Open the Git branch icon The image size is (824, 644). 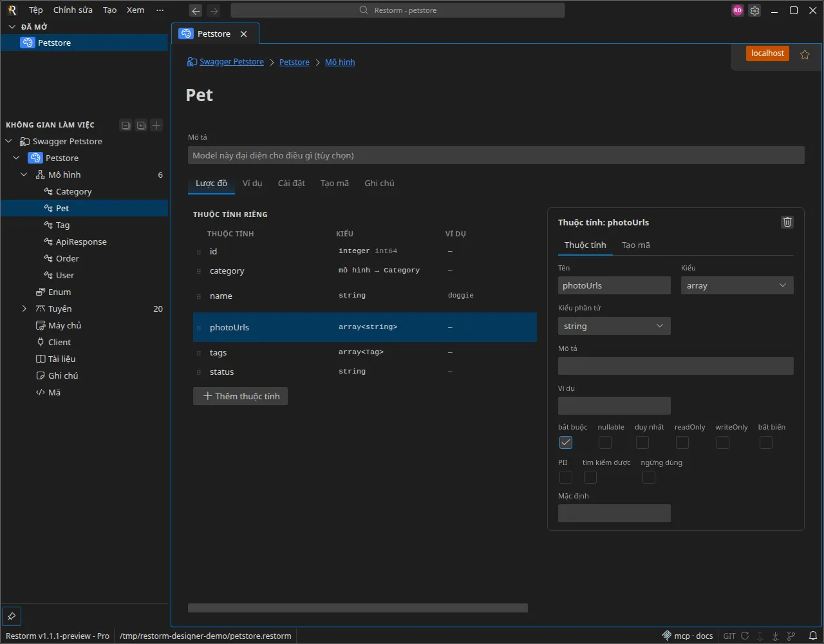click(x=791, y=636)
